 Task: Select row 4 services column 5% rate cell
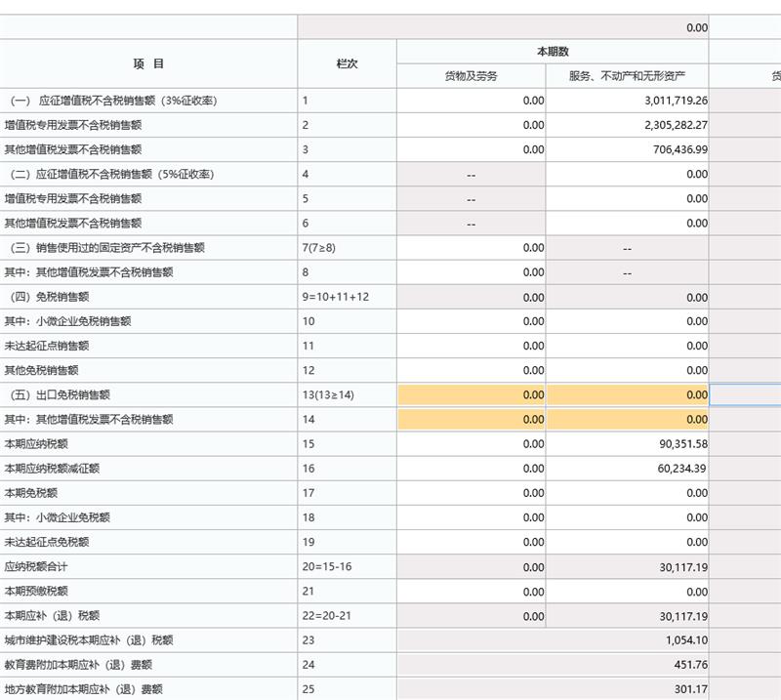point(627,175)
